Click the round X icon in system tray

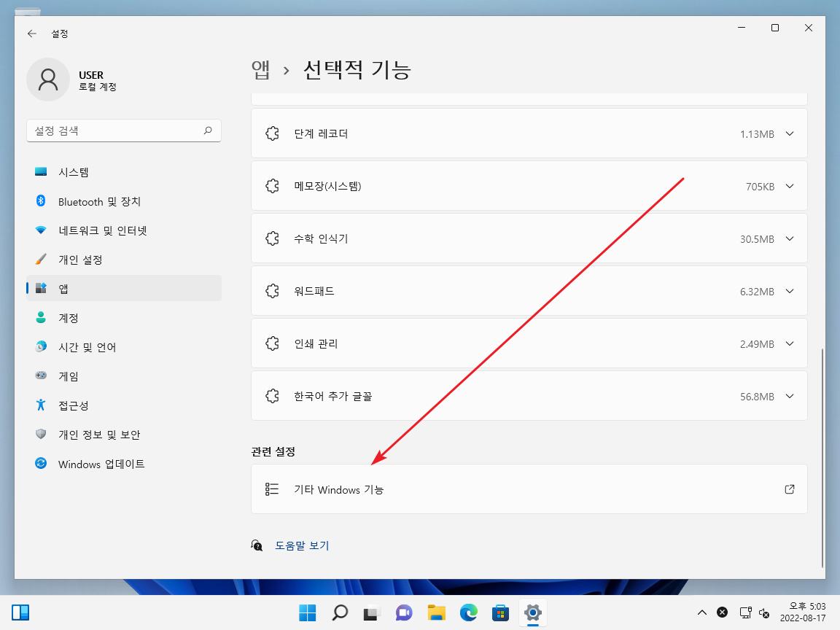pos(722,612)
